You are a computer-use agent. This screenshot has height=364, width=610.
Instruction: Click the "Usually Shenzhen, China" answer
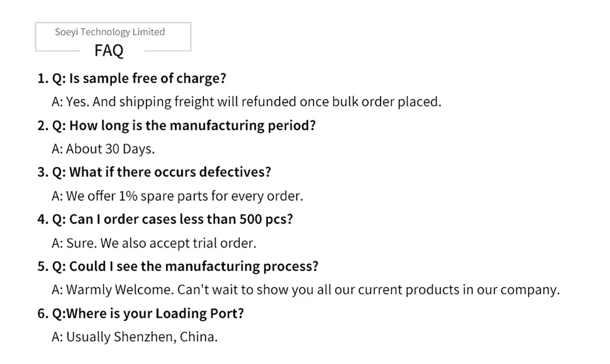pyautogui.click(x=135, y=337)
